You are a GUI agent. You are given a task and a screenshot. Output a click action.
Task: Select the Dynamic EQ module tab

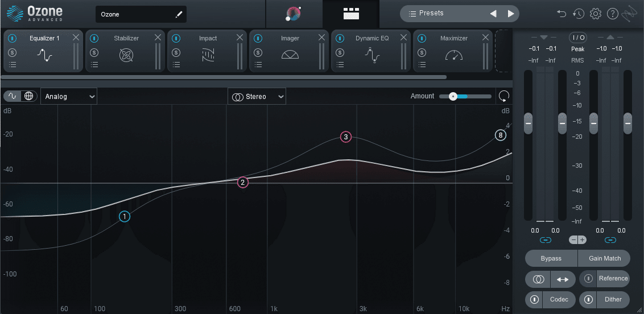coord(371,51)
